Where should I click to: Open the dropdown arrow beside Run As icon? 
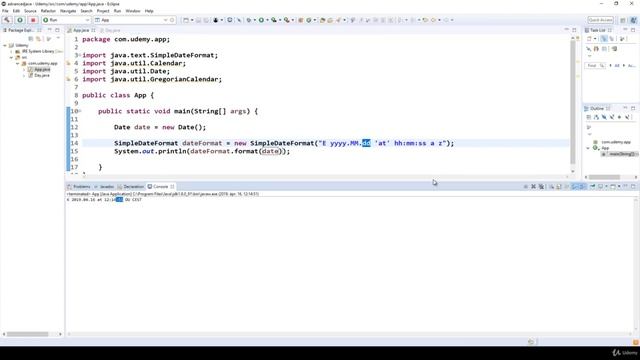click(x=267, y=20)
